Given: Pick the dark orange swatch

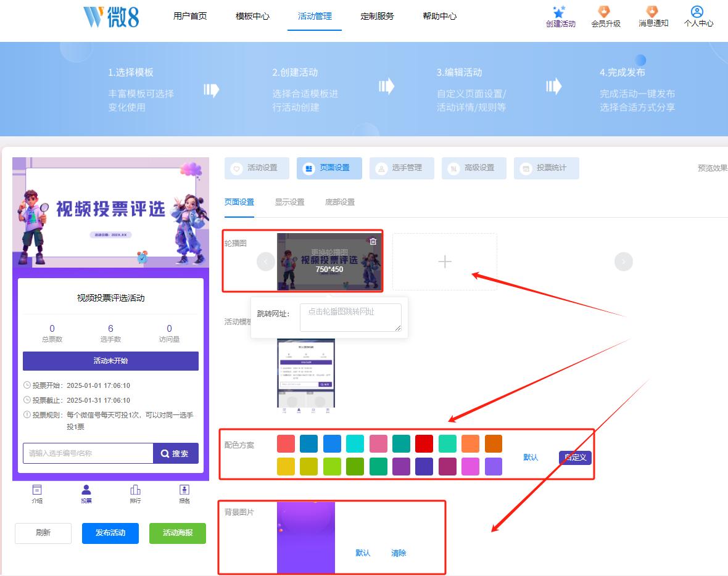Looking at the screenshot, I should [494, 444].
